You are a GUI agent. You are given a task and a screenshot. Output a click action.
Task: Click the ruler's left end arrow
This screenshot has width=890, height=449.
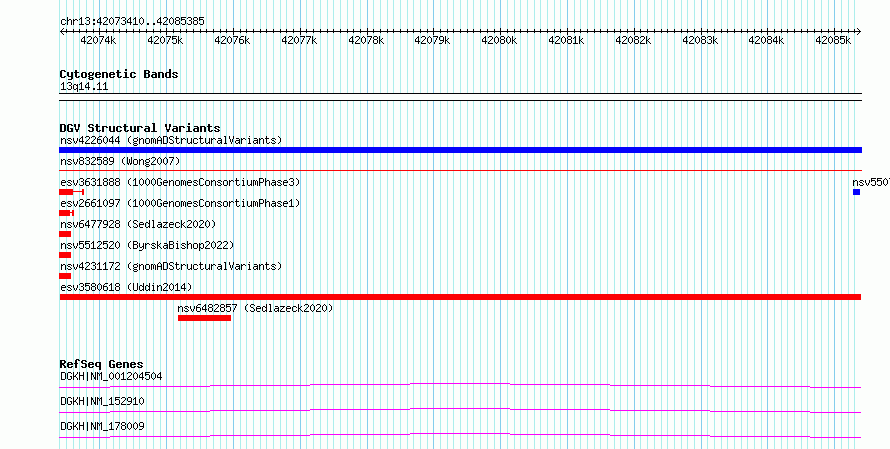pyautogui.click(x=62, y=31)
